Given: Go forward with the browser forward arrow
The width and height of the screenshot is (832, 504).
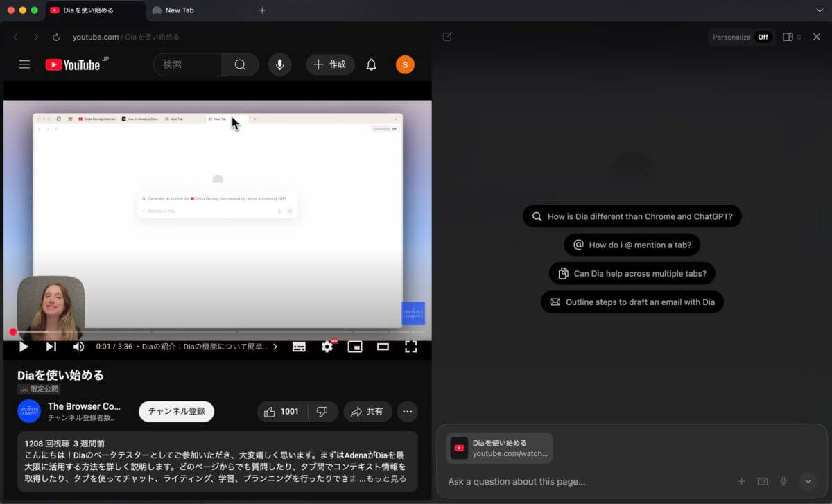Looking at the screenshot, I should 36,37.
